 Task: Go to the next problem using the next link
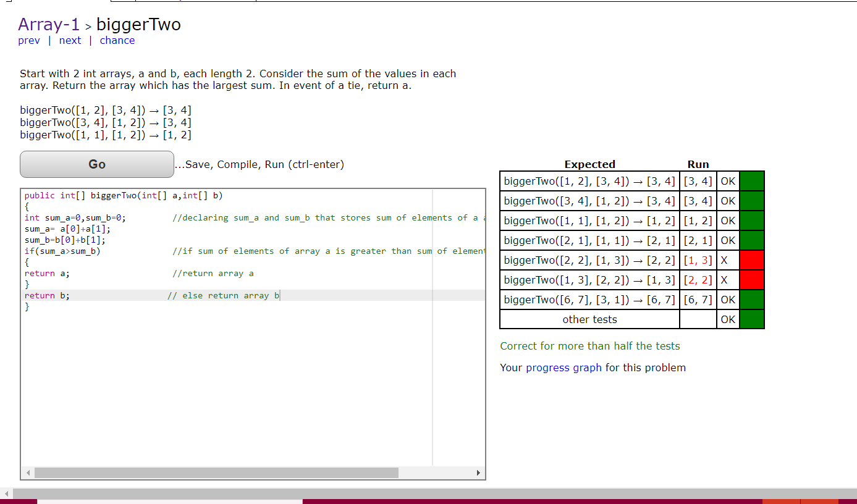(70, 40)
